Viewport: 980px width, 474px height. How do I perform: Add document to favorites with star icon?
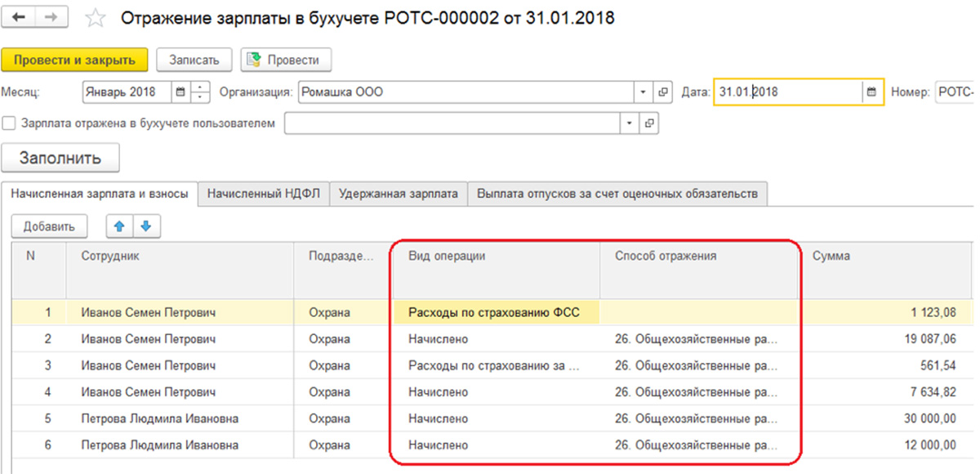96,19
